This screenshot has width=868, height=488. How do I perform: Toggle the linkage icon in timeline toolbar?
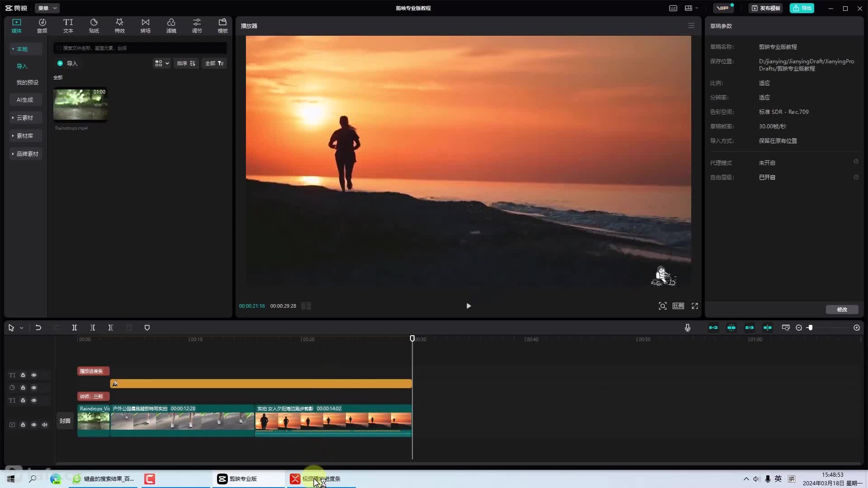(x=750, y=328)
